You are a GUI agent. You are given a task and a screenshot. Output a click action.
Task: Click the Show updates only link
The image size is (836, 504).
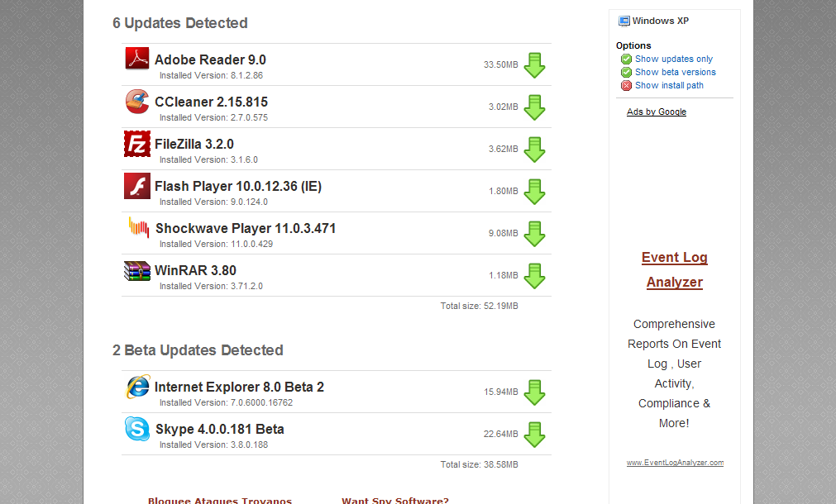tap(674, 59)
